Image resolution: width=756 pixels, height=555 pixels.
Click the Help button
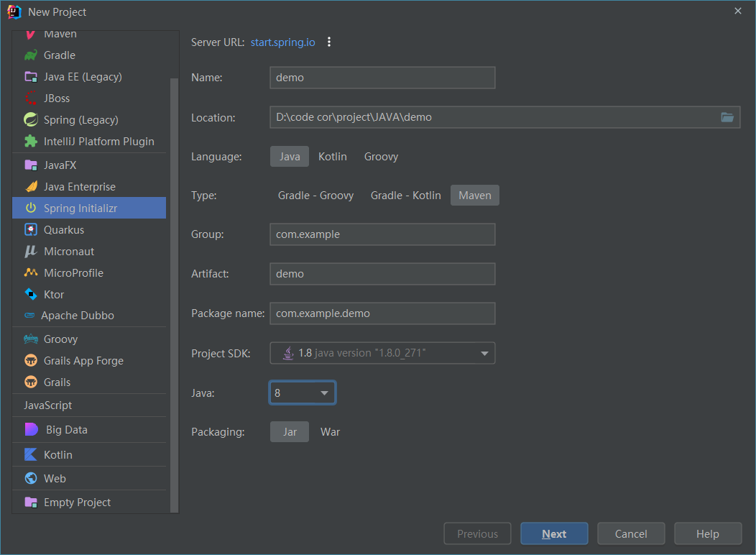[x=707, y=533]
